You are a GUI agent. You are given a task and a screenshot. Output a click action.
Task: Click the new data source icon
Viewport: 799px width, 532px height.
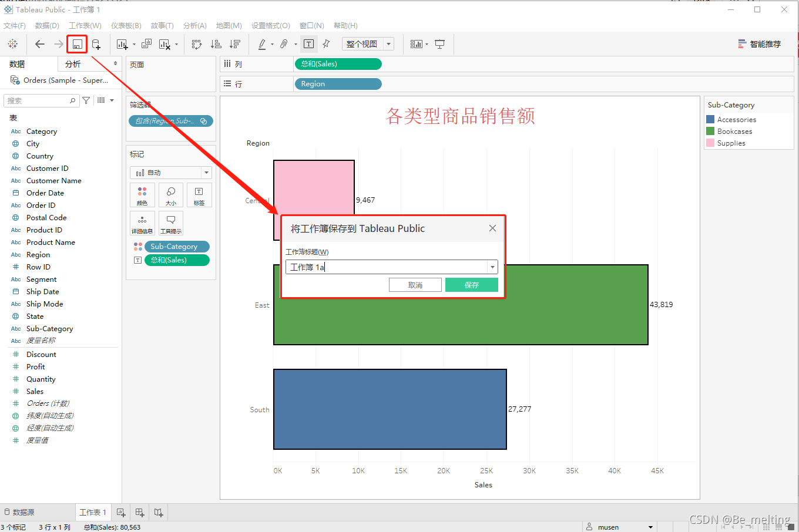click(x=96, y=44)
